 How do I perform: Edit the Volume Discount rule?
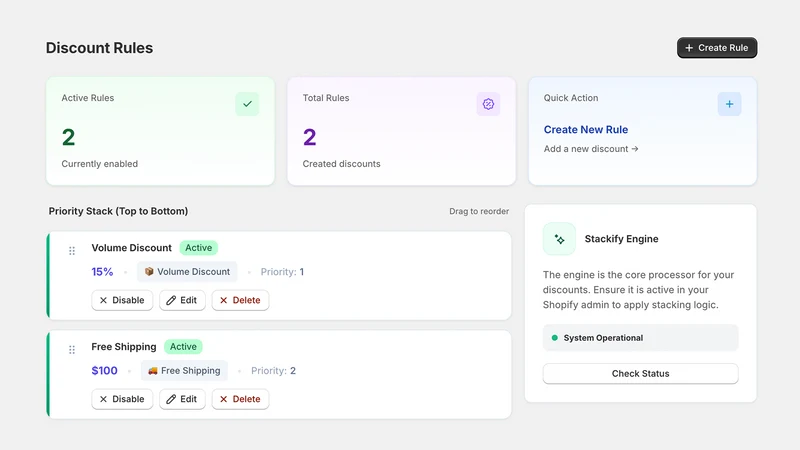(182, 300)
